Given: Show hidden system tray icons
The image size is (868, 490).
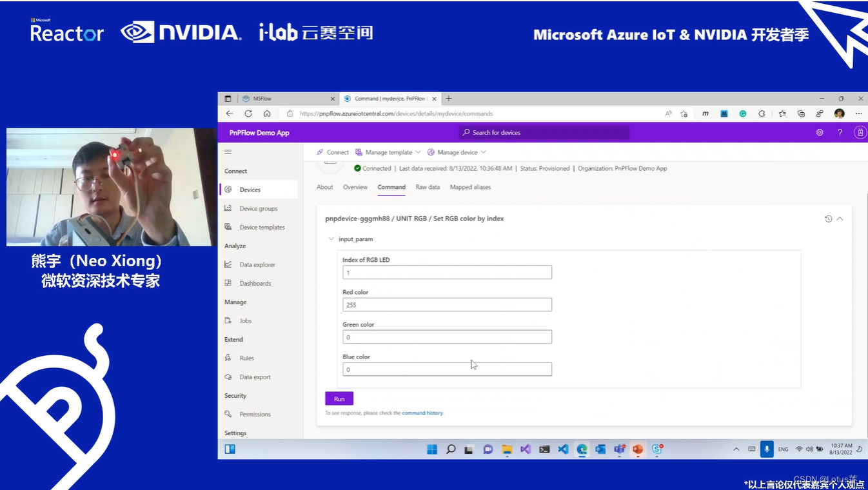Looking at the screenshot, I should pos(736,449).
